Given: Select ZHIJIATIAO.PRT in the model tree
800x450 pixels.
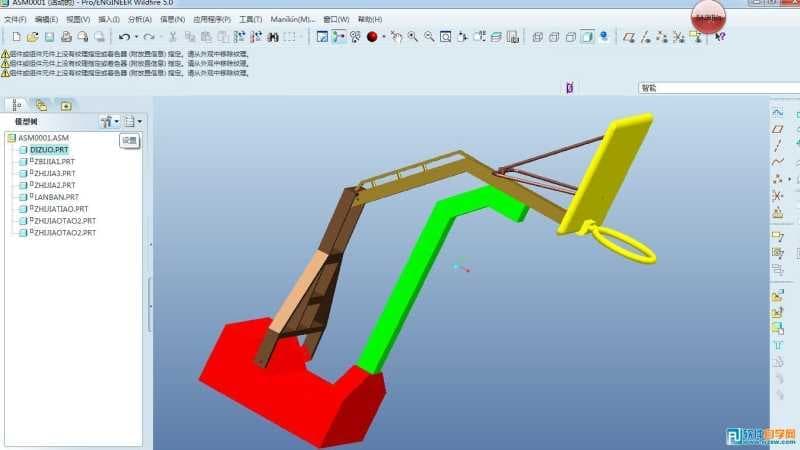Looking at the screenshot, I should 61,209.
